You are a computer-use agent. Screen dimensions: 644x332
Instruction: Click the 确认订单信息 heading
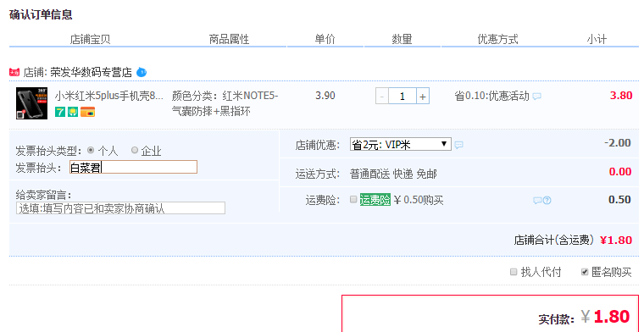click(x=41, y=15)
